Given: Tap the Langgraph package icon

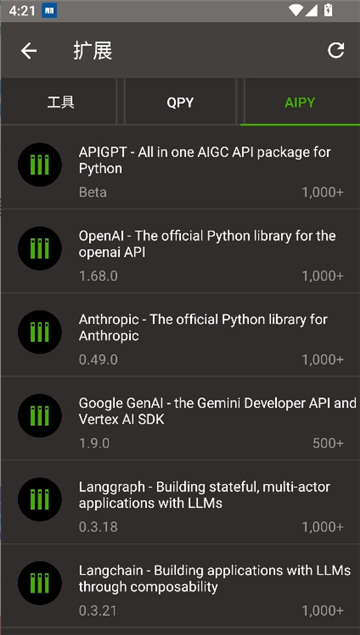Looking at the screenshot, I should point(40,499).
